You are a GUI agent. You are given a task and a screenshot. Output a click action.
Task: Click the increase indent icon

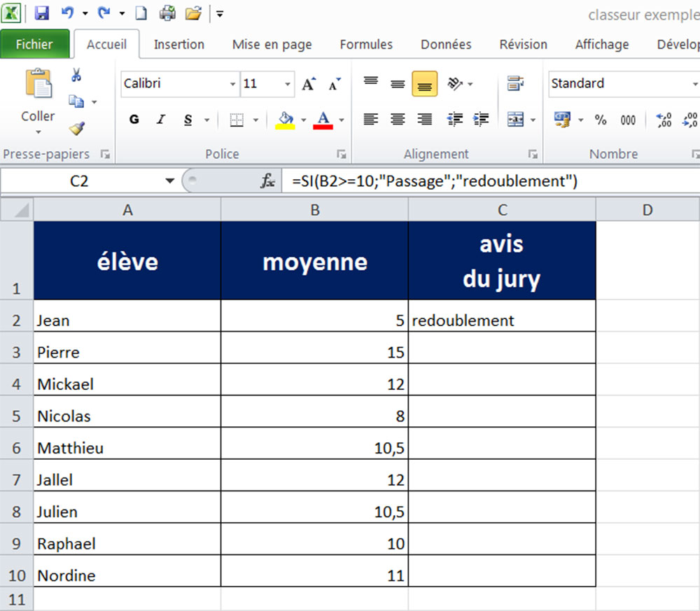(x=481, y=119)
